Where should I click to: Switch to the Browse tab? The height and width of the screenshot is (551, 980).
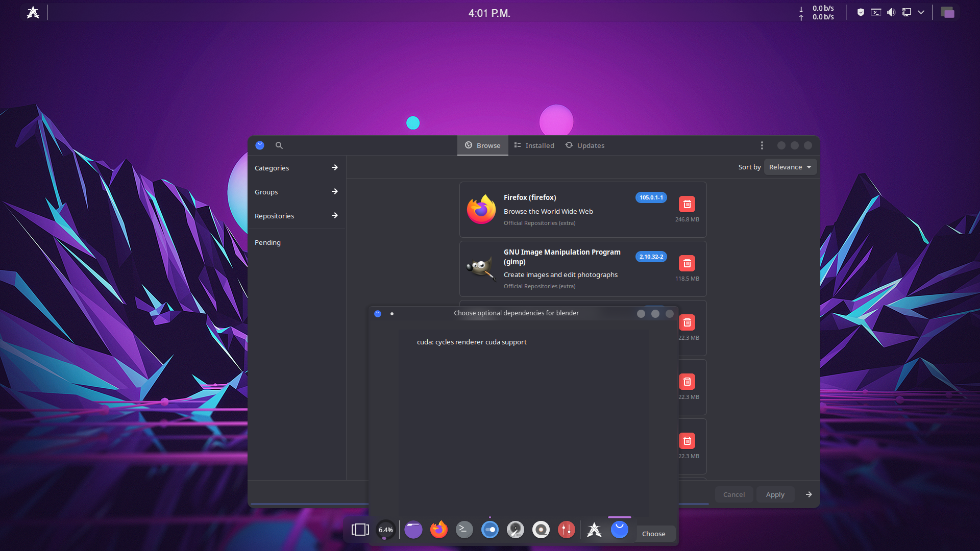coord(482,145)
